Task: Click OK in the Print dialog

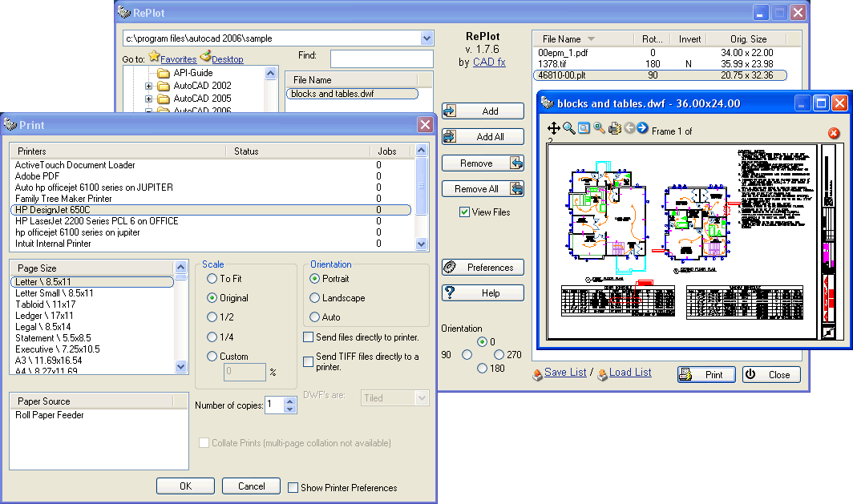Action: [185, 486]
